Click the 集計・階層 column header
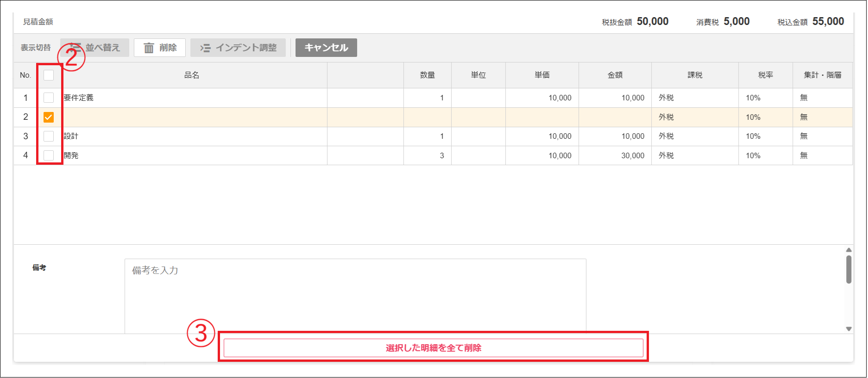This screenshot has width=868, height=378. tap(823, 75)
